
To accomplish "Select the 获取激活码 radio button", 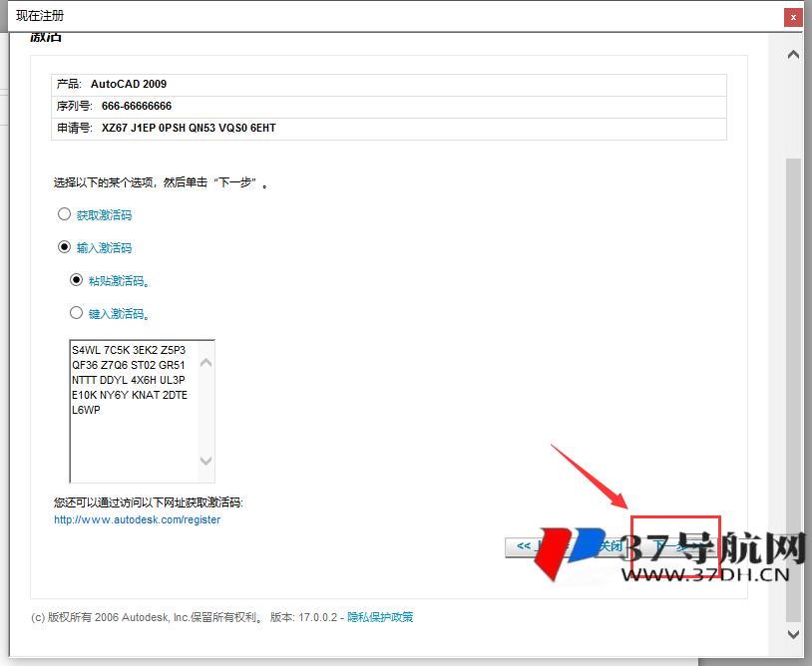I will 62,213.
